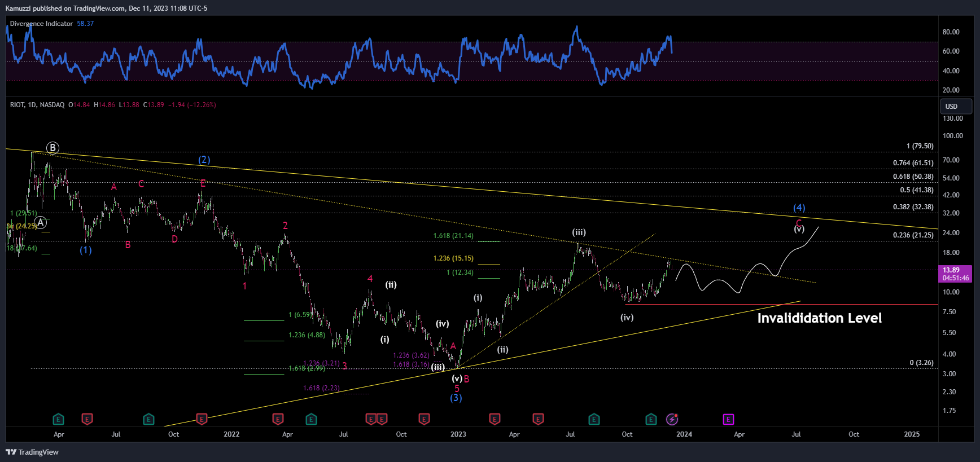
Task: Click green earnings marker between Jul and Oct 2023
Action: pyautogui.click(x=594, y=419)
